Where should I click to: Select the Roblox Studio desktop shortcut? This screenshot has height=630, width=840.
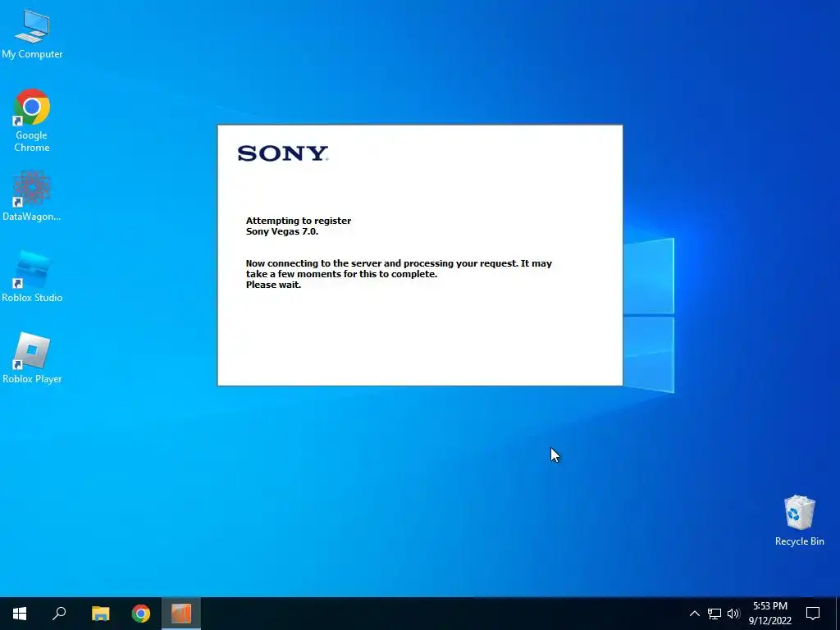tap(32, 276)
